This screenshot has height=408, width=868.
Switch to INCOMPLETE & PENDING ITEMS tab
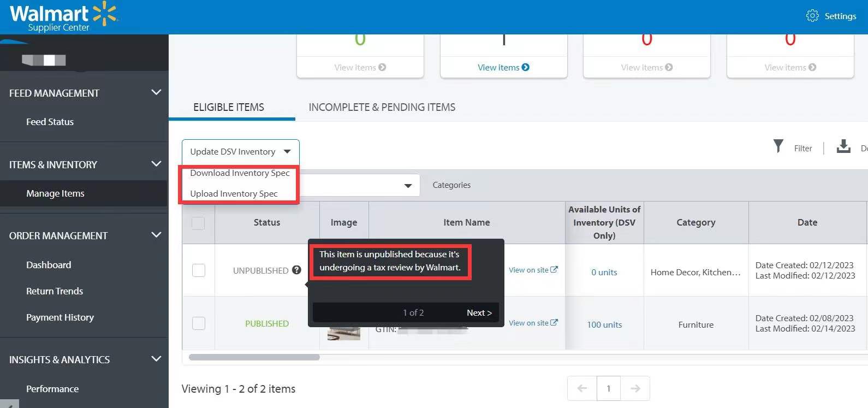tap(382, 108)
